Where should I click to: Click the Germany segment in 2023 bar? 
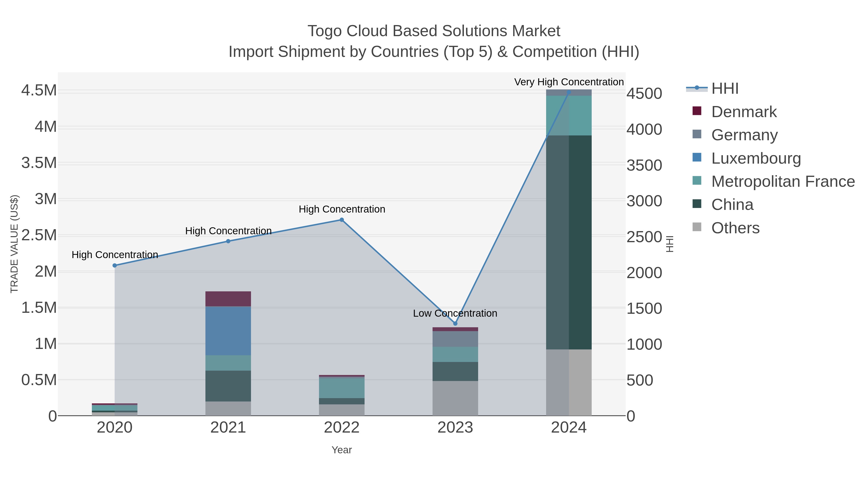(x=455, y=339)
